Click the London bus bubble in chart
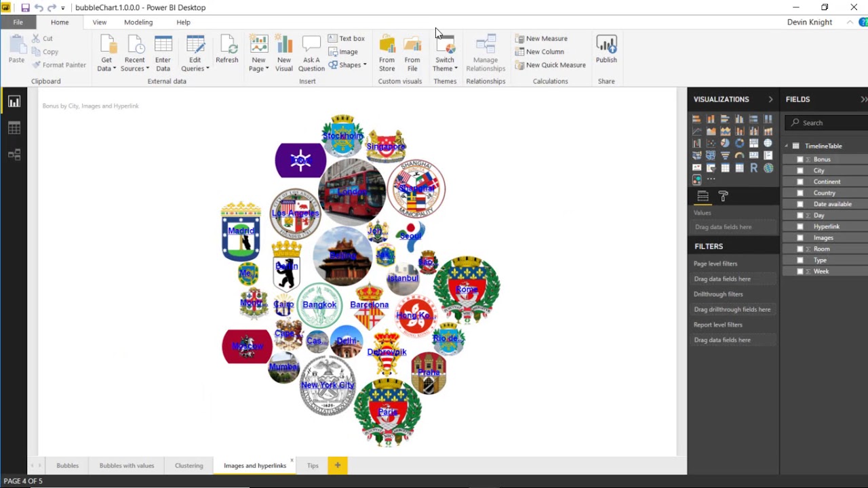 [x=352, y=192]
